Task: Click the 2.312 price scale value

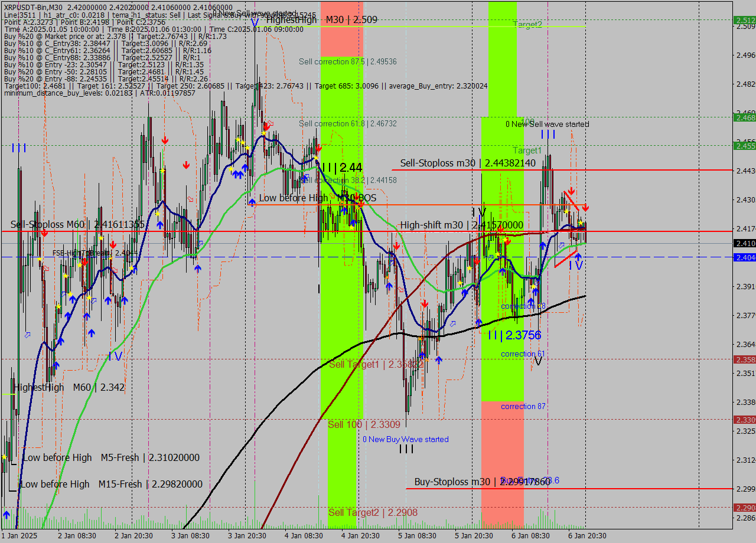Action: tap(745, 460)
